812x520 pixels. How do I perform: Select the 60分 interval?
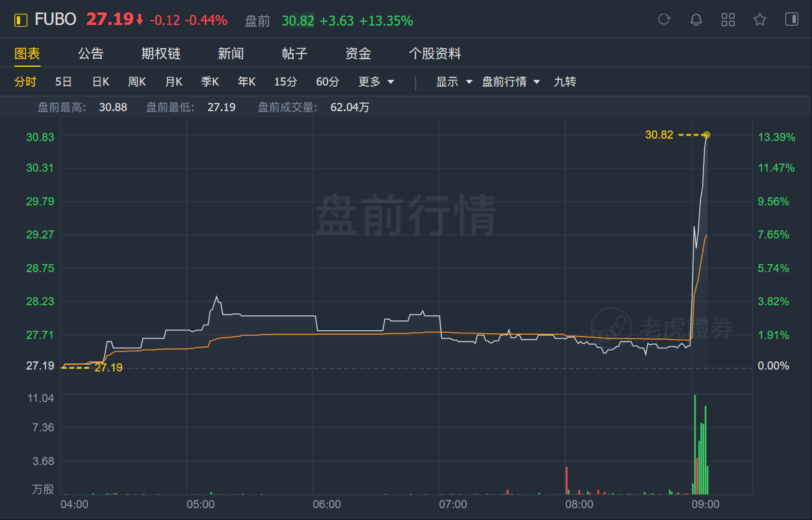[x=328, y=82]
